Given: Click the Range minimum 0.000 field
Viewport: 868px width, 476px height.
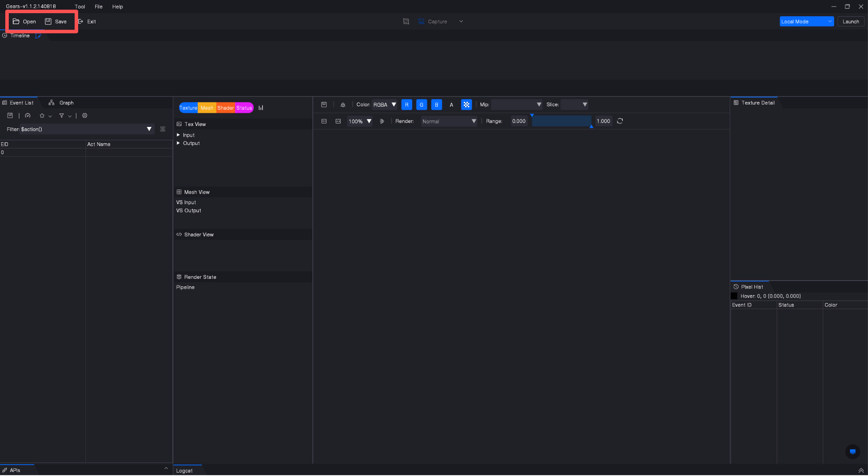Looking at the screenshot, I should 520,121.
